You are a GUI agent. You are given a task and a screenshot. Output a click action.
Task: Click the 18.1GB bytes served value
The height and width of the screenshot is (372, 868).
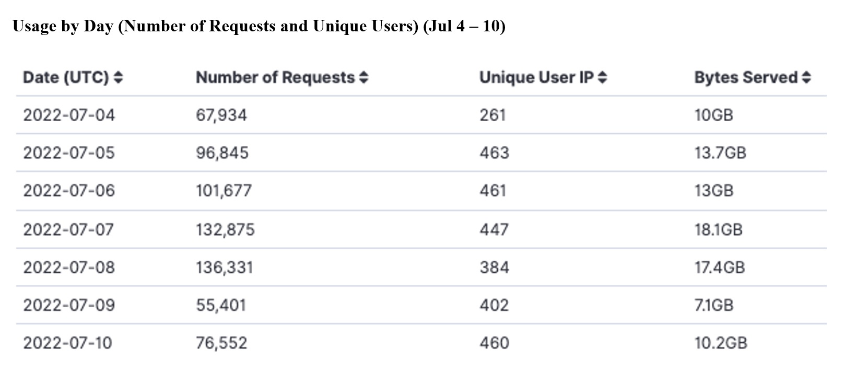pos(718,229)
